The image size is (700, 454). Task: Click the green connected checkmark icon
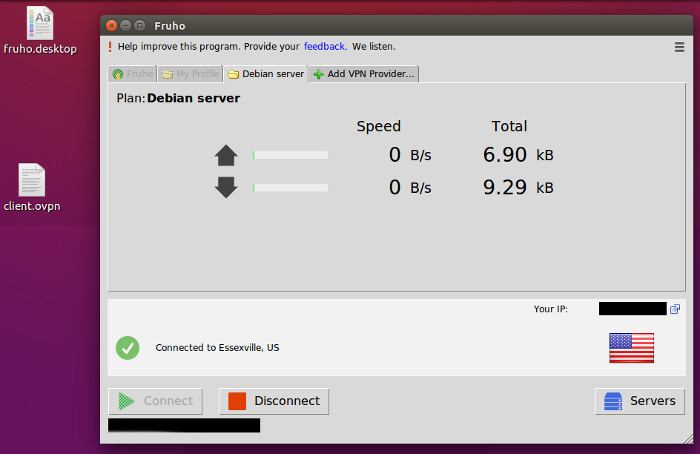point(128,348)
